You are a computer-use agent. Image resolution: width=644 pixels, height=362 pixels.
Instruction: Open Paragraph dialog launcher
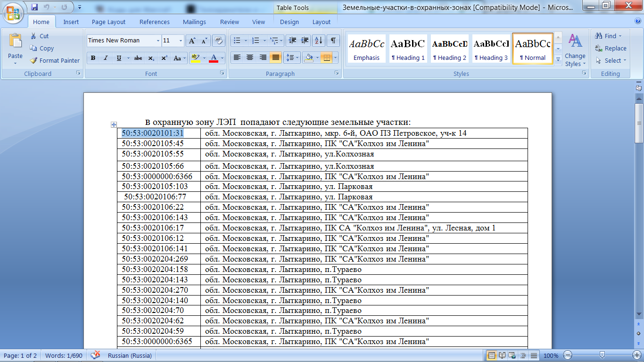(337, 73)
